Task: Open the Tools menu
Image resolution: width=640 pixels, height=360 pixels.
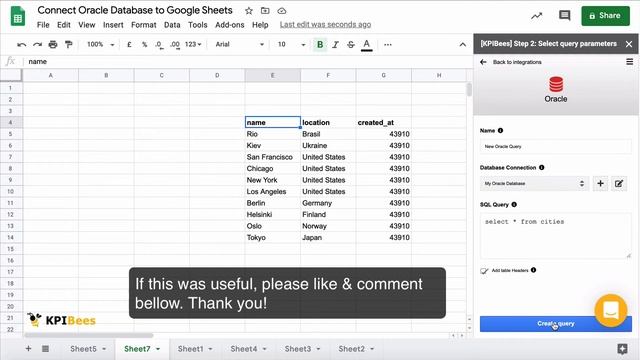Action: click(x=198, y=25)
